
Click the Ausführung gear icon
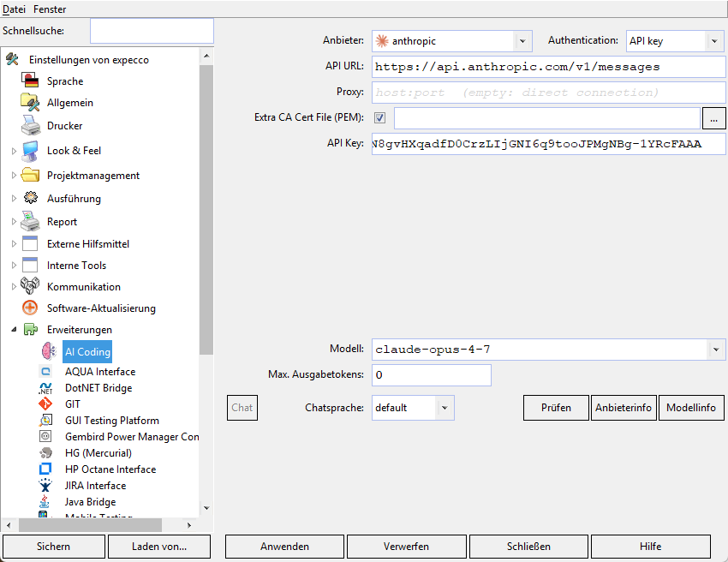point(31,198)
